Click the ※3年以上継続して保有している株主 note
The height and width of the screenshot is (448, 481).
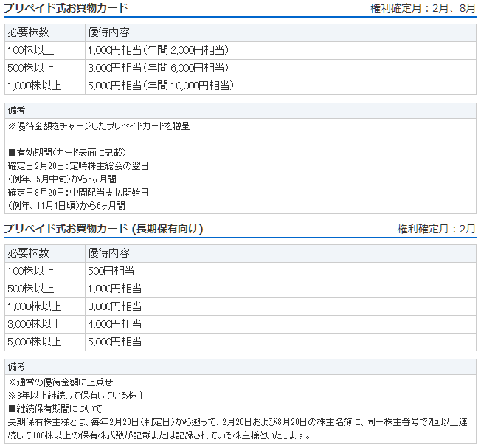[x=77, y=396]
